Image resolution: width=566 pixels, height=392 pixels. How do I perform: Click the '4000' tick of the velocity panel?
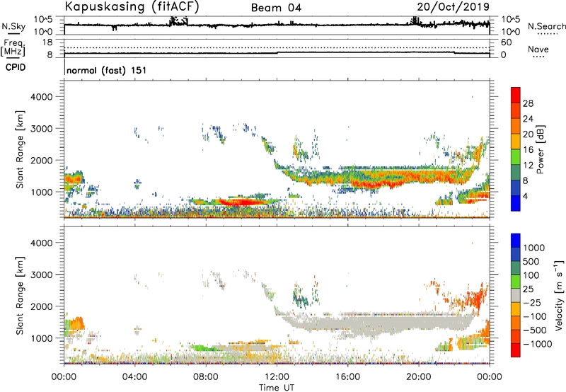click(x=42, y=243)
